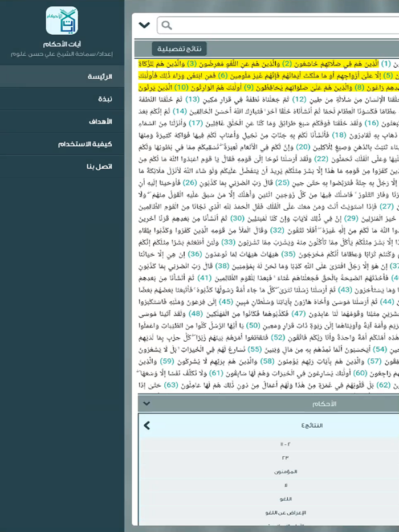Click the magnifier search icon
Viewport: 399px width, 532px height.
[x=167, y=25]
